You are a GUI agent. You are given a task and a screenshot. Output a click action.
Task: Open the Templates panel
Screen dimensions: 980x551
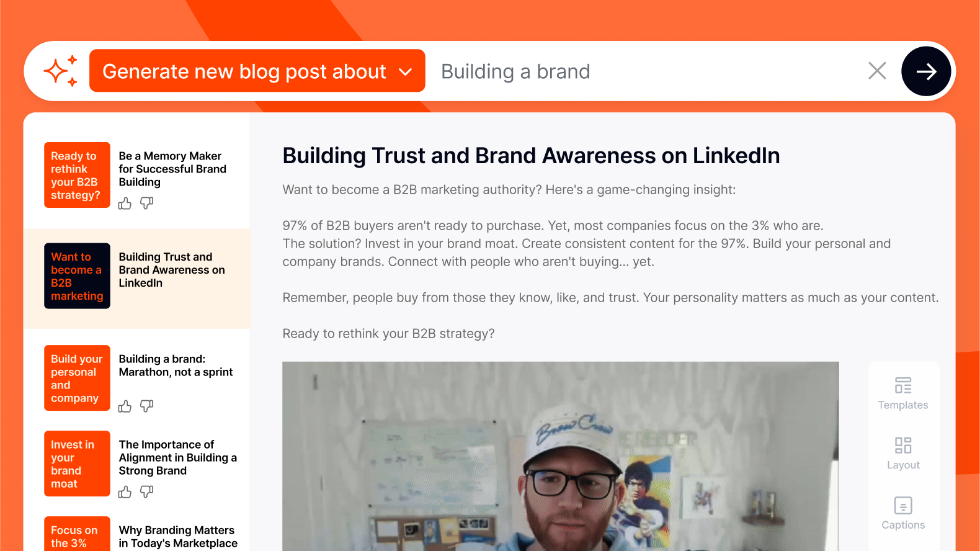(x=902, y=393)
